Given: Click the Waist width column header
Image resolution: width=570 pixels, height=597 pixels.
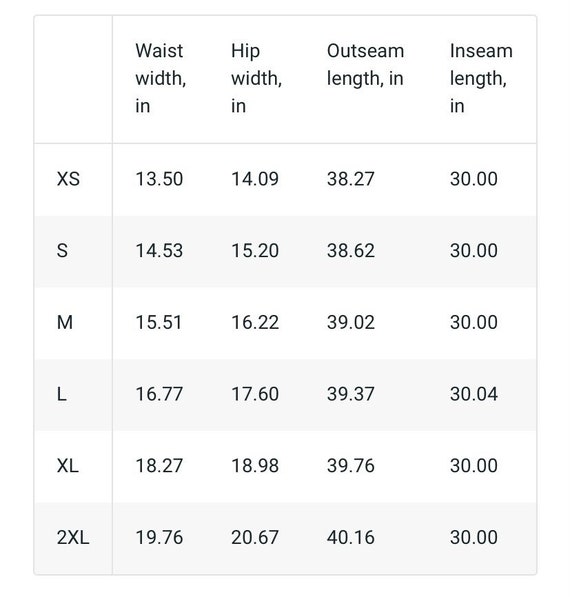Looking at the screenshot, I should 161,78.
